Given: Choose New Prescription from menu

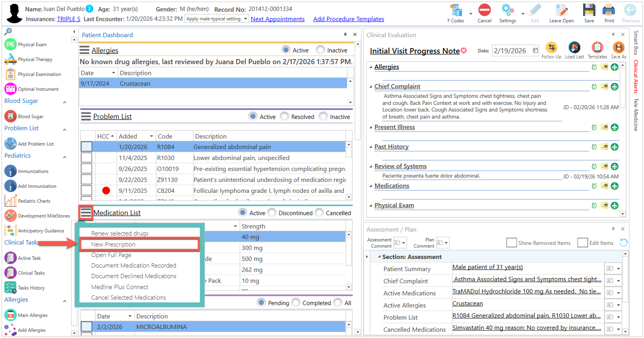Looking at the screenshot, I should click(x=113, y=244).
